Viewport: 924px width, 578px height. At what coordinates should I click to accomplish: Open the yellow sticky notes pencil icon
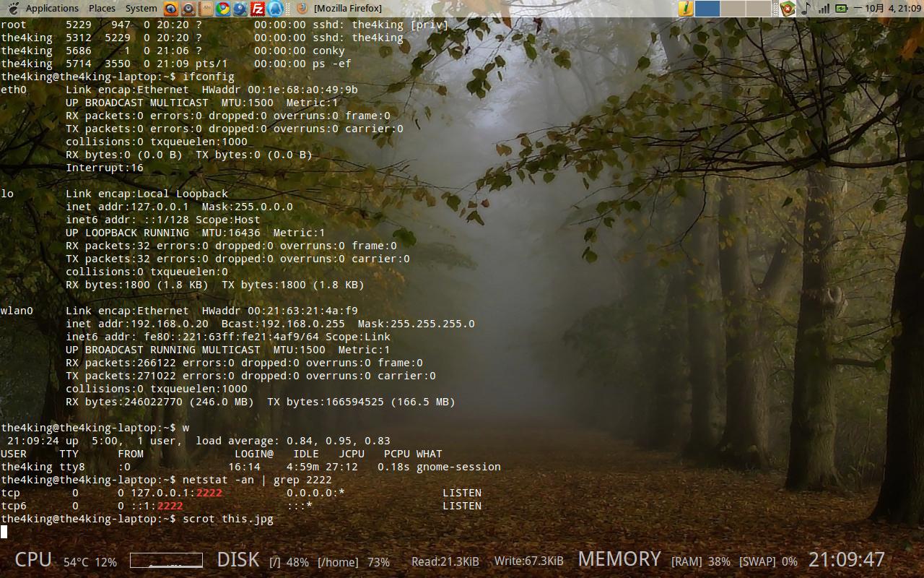pos(686,9)
